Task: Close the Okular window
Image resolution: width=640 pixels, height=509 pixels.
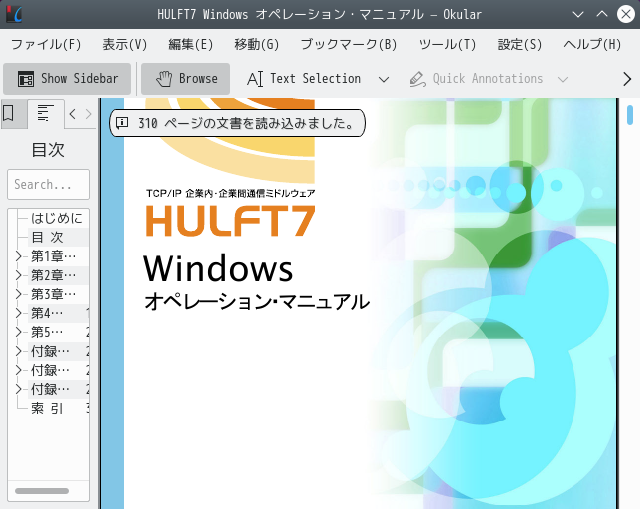Action: pyautogui.click(x=626, y=14)
